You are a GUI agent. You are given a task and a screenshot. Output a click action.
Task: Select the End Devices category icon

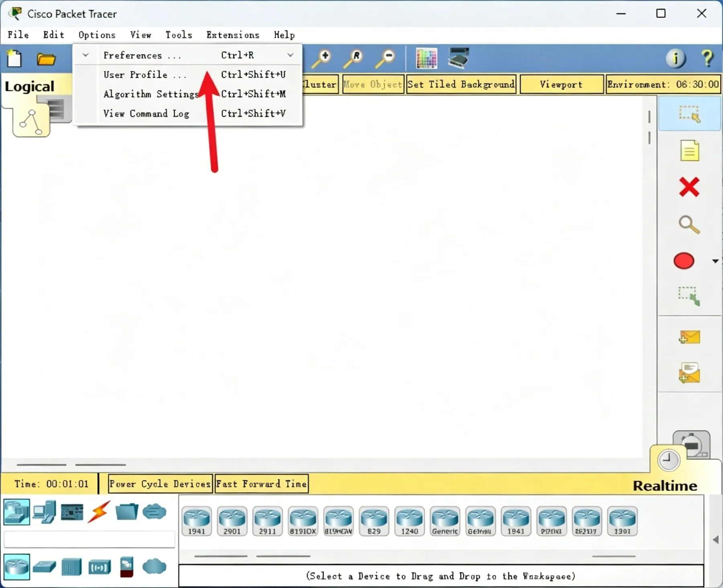coord(44,512)
